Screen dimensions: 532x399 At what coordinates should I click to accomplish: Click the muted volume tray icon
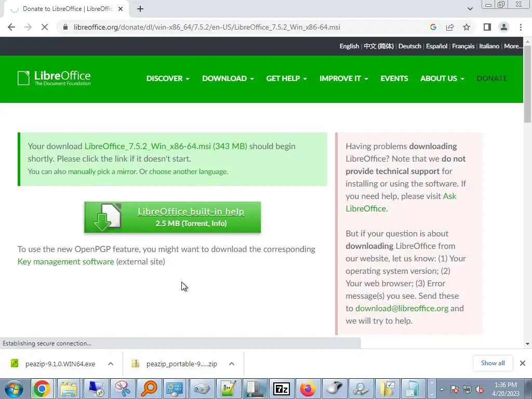pyautogui.click(x=480, y=389)
